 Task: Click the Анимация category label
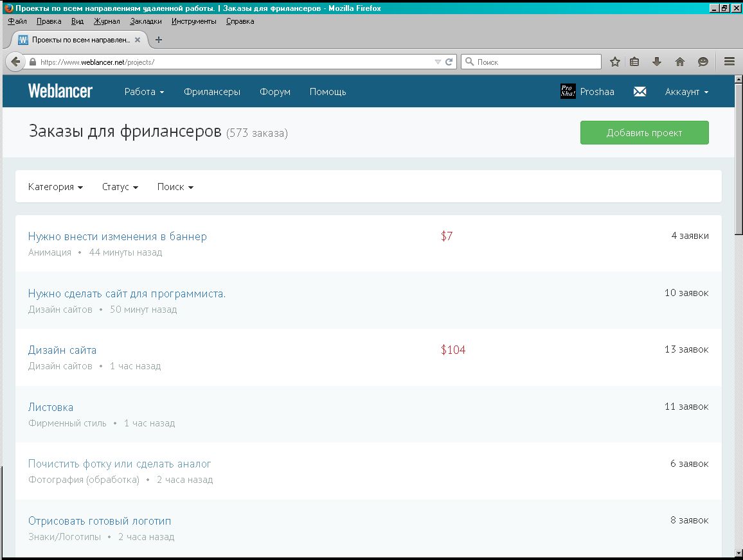(x=49, y=252)
